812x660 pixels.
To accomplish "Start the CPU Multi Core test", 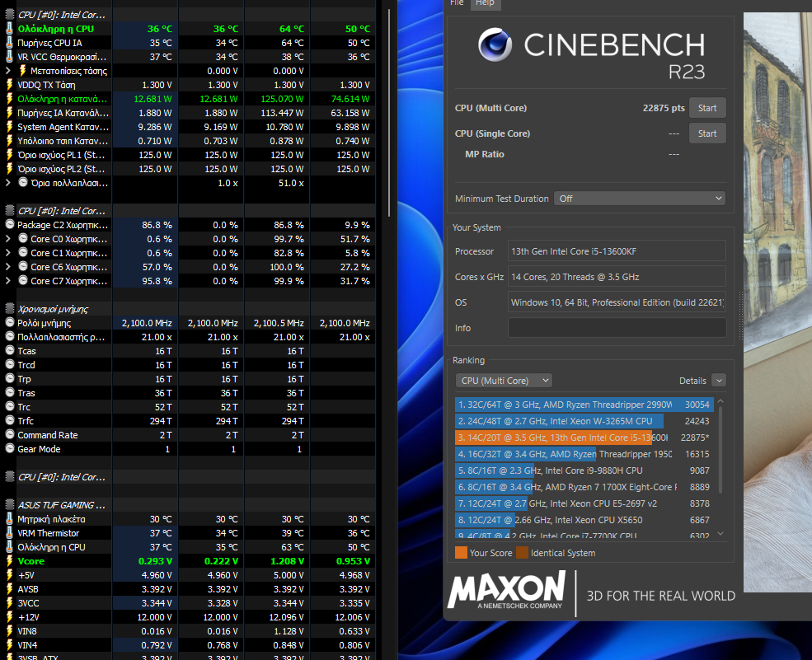I will pos(706,108).
